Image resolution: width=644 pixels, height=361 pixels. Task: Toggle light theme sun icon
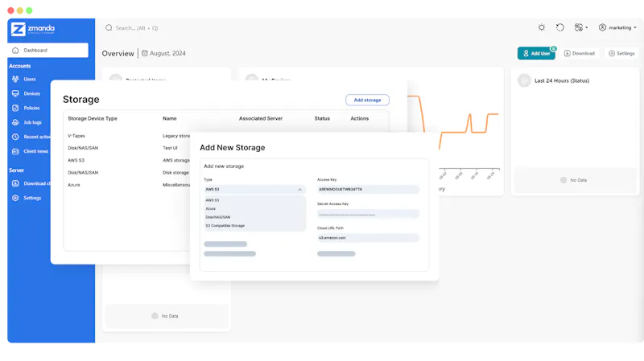click(x=542, y=27)
